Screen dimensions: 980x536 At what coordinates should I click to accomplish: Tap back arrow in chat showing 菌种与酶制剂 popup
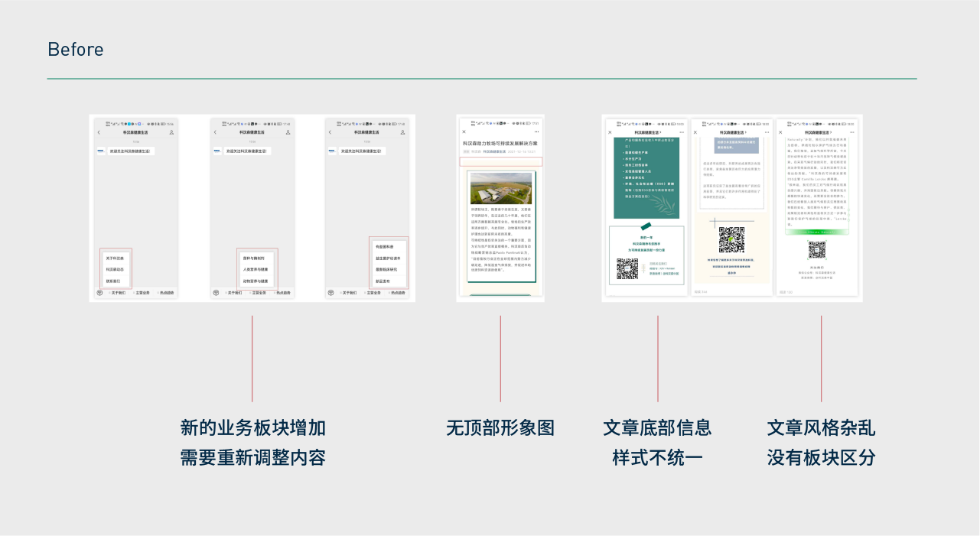215,132
